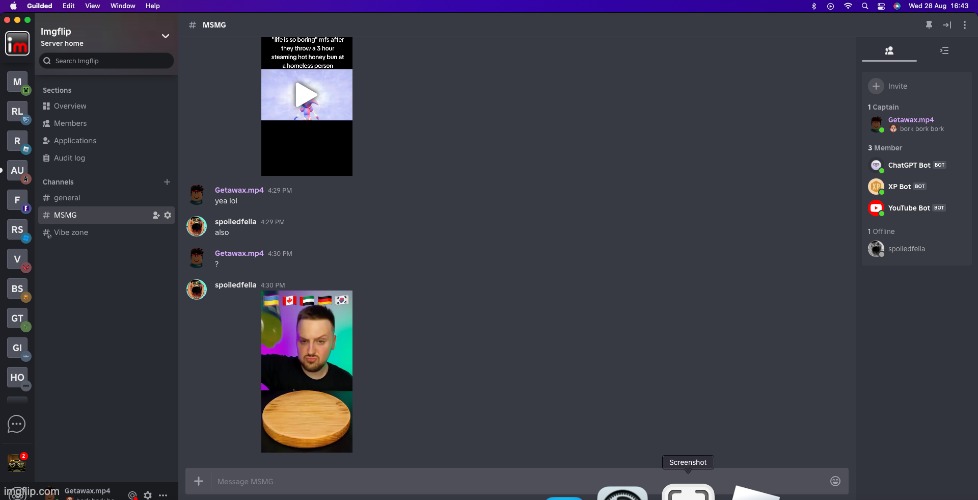This screenshot has height=500, width=978.
Task: Open the channel more options menu
Action: (964, 24)
